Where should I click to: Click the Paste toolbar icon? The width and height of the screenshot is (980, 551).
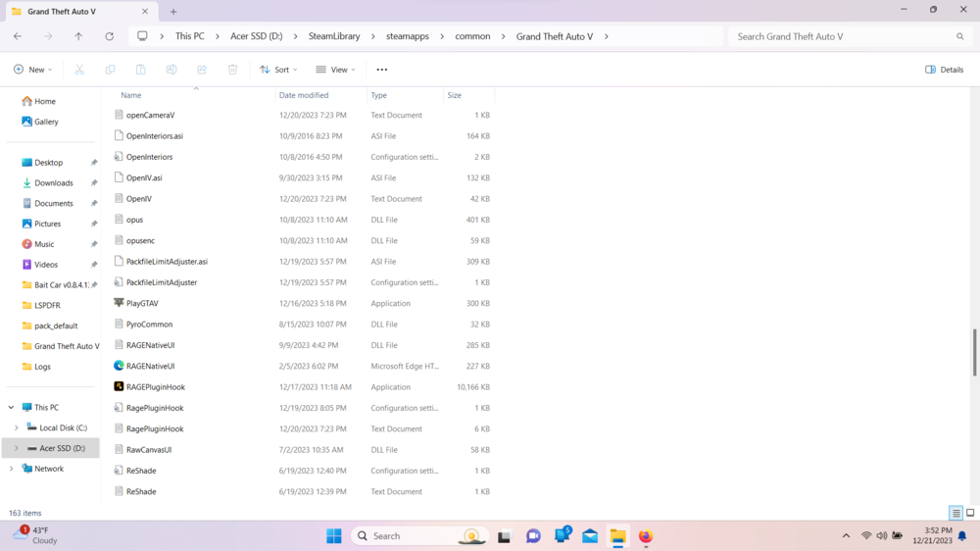pos(140,70)
